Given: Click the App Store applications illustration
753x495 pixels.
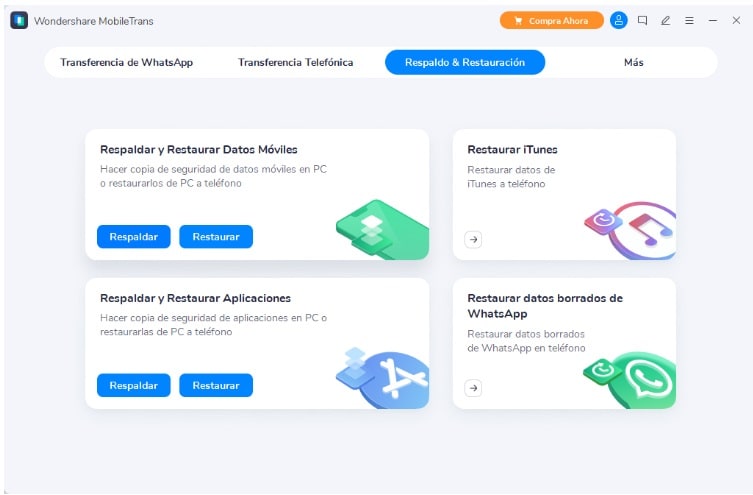Looking at the screenshot, I should click(383, 378).
